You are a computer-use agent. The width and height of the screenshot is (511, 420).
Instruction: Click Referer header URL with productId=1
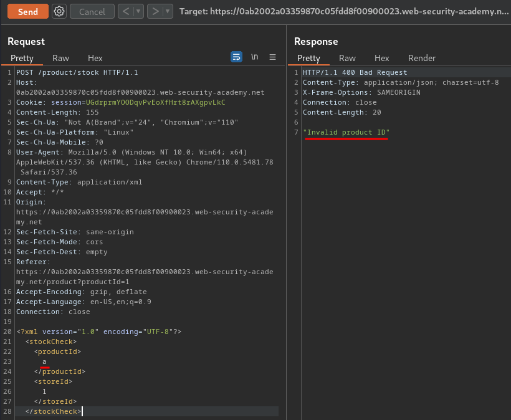pos(145,277)
